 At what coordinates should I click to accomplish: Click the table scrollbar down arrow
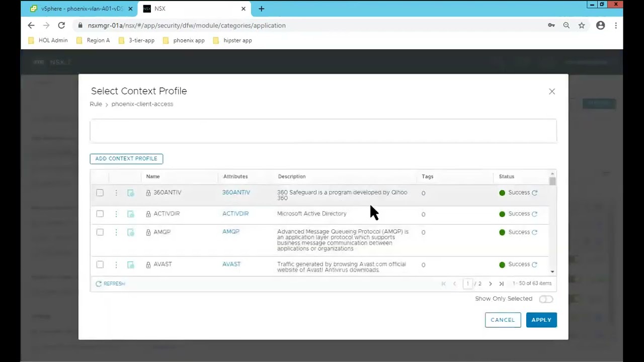(552, 272)
